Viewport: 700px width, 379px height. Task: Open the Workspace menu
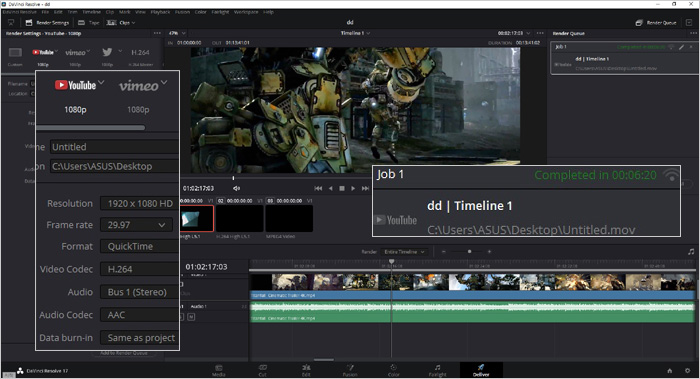pos(246,12)
